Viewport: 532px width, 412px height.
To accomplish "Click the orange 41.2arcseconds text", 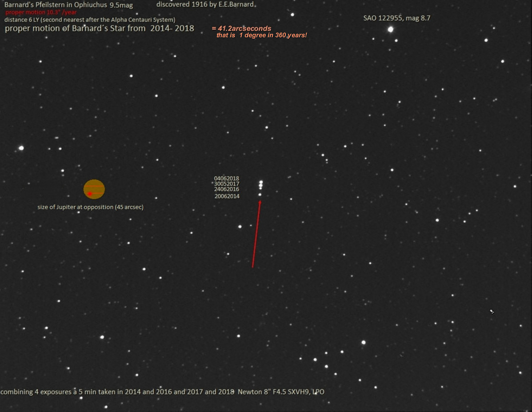I will 241,28.
